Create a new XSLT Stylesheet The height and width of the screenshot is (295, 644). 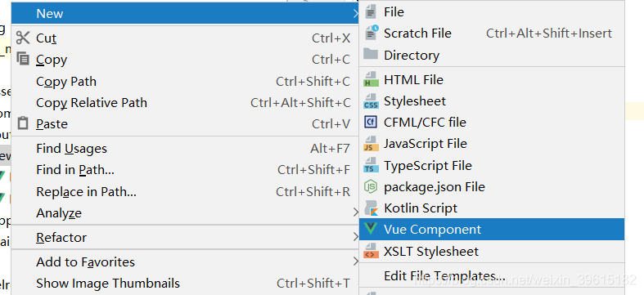pyautogui.click(x=492, y=251)
